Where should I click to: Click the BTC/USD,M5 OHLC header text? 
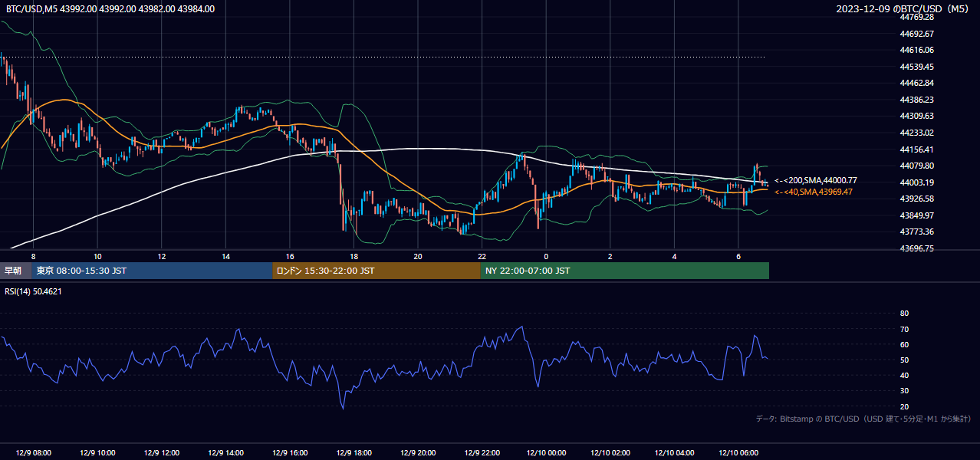110,9
